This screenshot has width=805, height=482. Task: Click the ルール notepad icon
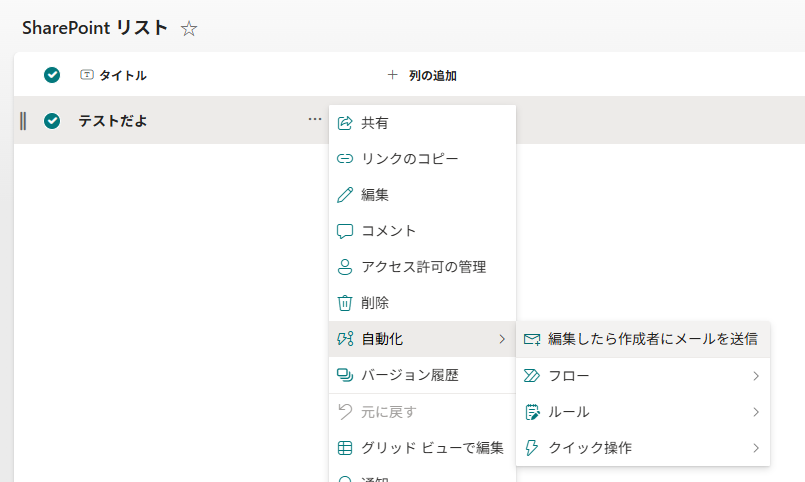532,412
